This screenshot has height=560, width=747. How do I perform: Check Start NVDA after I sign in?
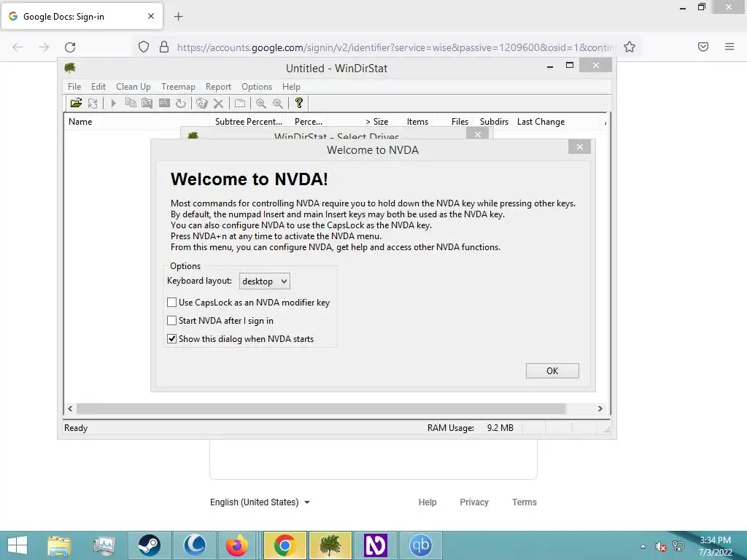172,321
